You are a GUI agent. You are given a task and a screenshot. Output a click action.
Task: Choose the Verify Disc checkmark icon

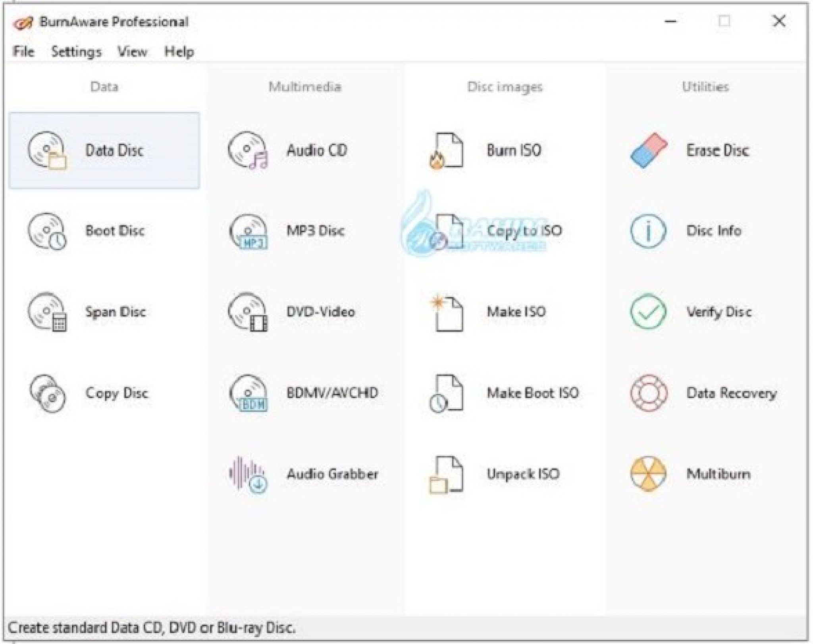(648, 311)
